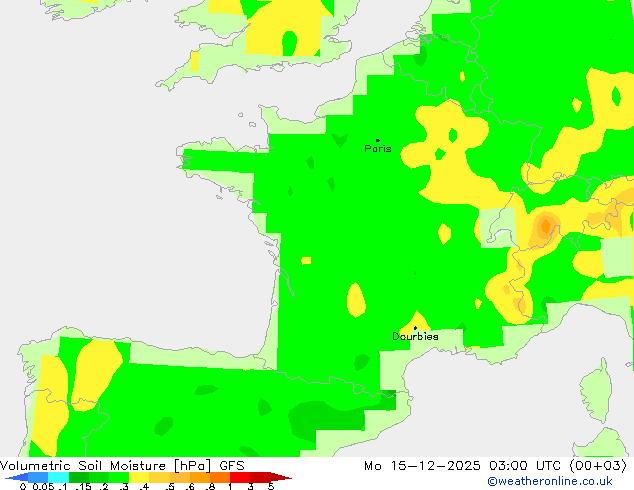Select the Paris map marker dot
The width and height of the screenshot is (634, 490).
pos(378,140)
